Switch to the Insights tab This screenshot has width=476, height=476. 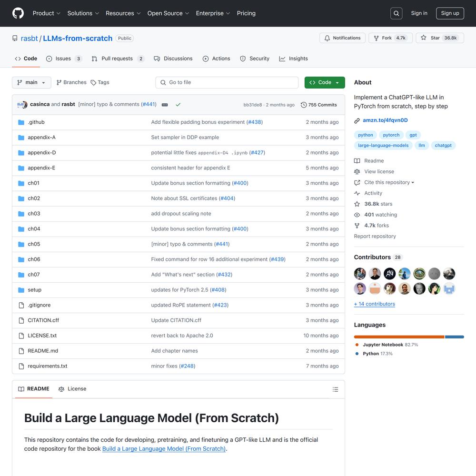point(293,59)
